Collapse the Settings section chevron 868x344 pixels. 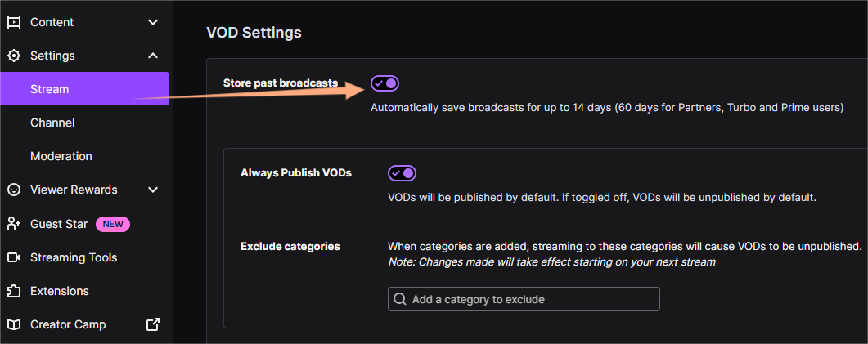(x=153, y=56)
